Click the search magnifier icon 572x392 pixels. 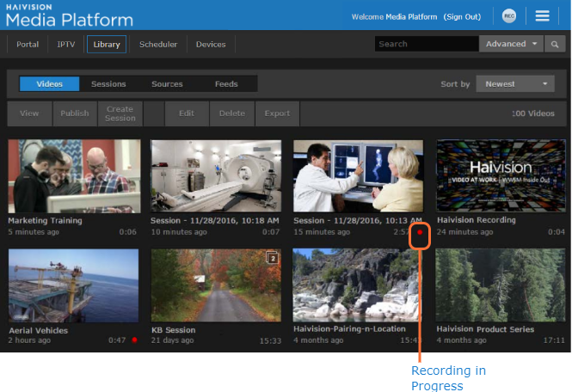coord(555,44)
